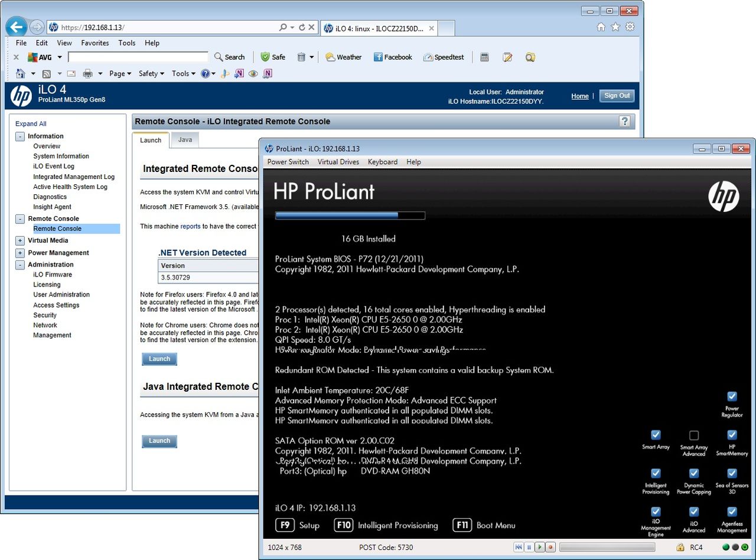Open the Virtual Drives menu
756x560 pixels.
(x=338, y=162)
